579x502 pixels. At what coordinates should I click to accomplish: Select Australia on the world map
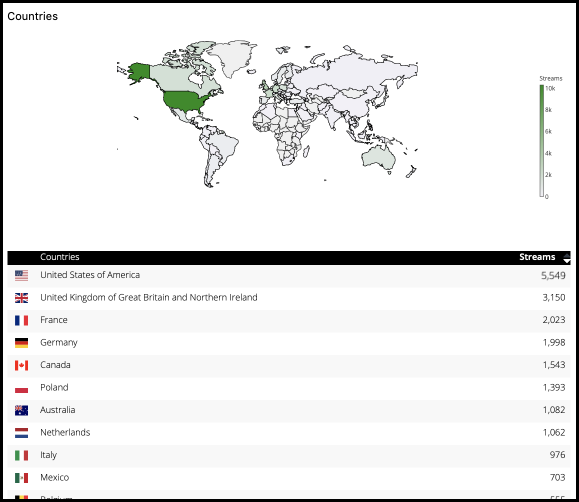tap(378, 157)
